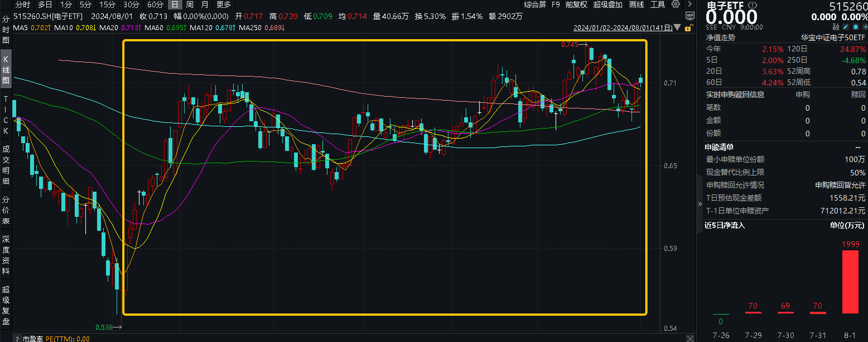Expand the date range dropdown triangle
Viewport: 868px width, 342px height.
(x=678, y=27)
